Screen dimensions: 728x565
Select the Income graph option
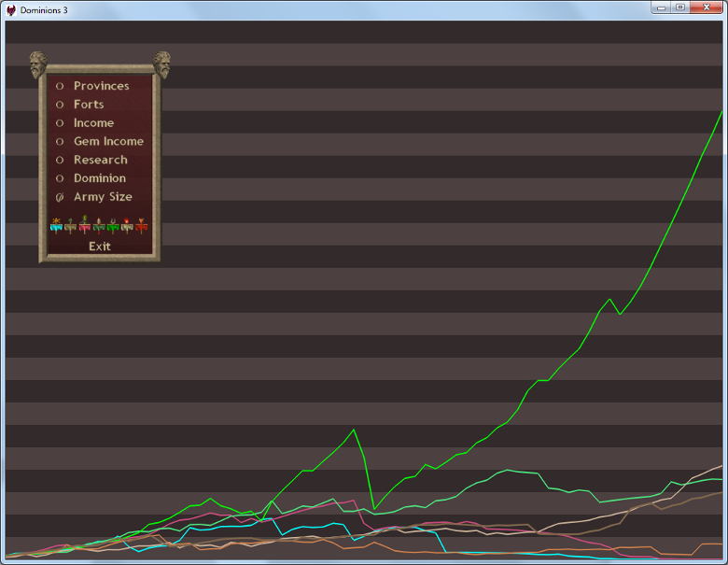pyautogui.click(x=85, y=123)
